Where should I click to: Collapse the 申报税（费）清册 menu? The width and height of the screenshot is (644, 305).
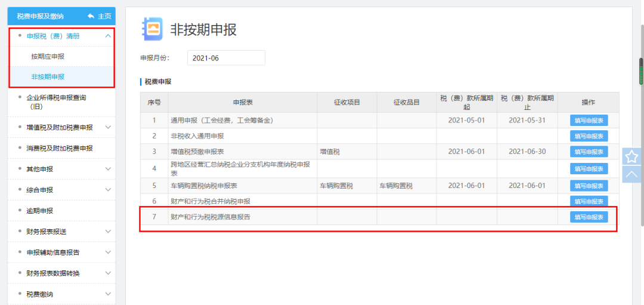[108, 36]
